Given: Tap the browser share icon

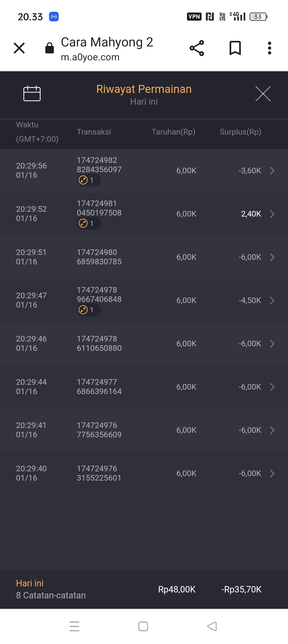Looking at the screenshot, I should point(197,48).
